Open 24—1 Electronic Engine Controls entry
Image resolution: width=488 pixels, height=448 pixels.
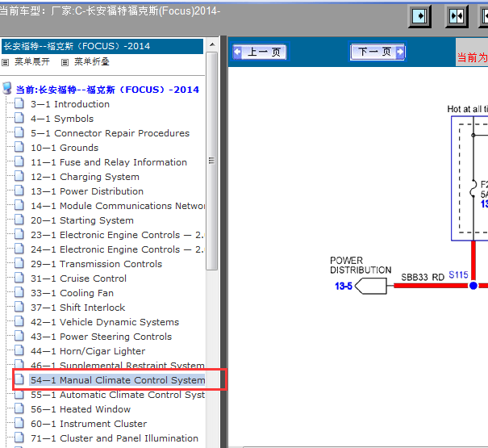click(118, 249)
